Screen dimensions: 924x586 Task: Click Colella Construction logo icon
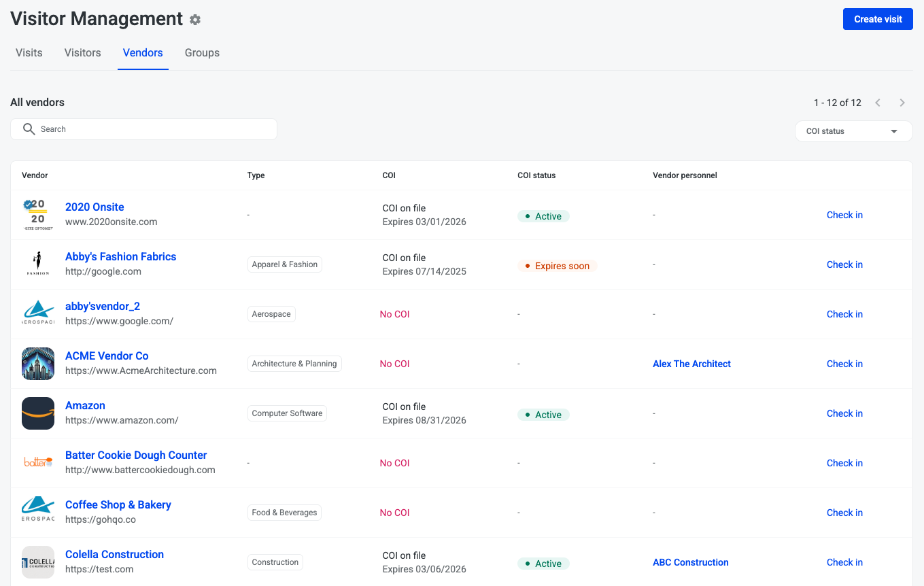point(38,562)
